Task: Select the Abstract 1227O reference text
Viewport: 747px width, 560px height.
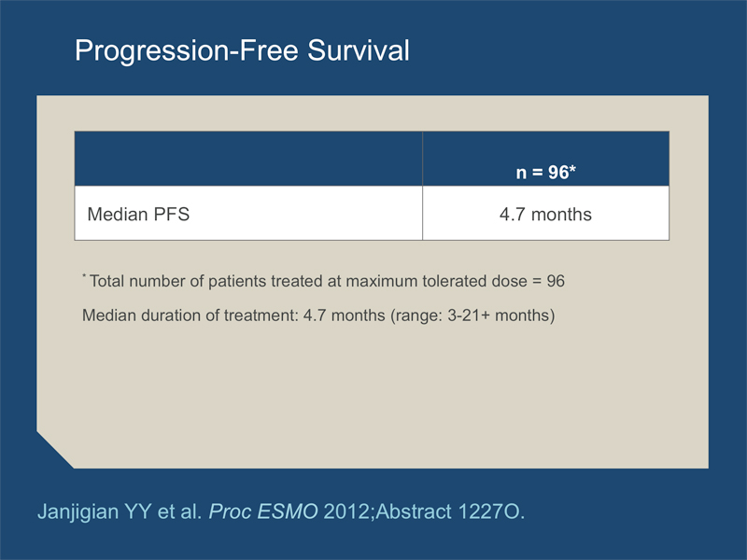Action: 450,511
